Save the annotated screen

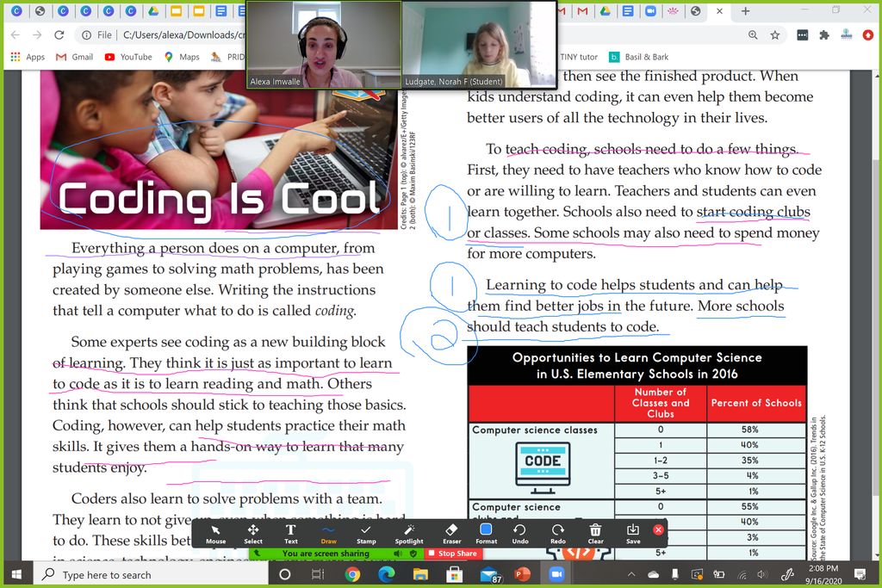click(633, 534)
